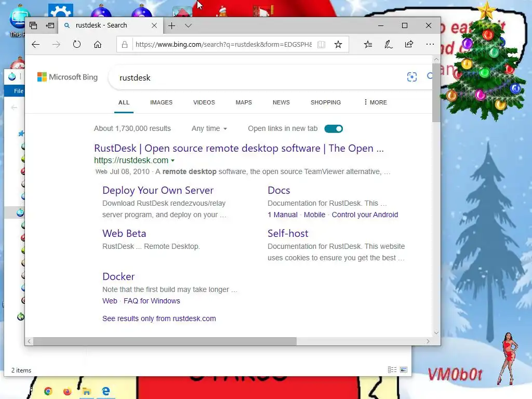Switch to the ALL results tab
The height and width of the screenshot is (399, 532).
[x=124, y=102]
